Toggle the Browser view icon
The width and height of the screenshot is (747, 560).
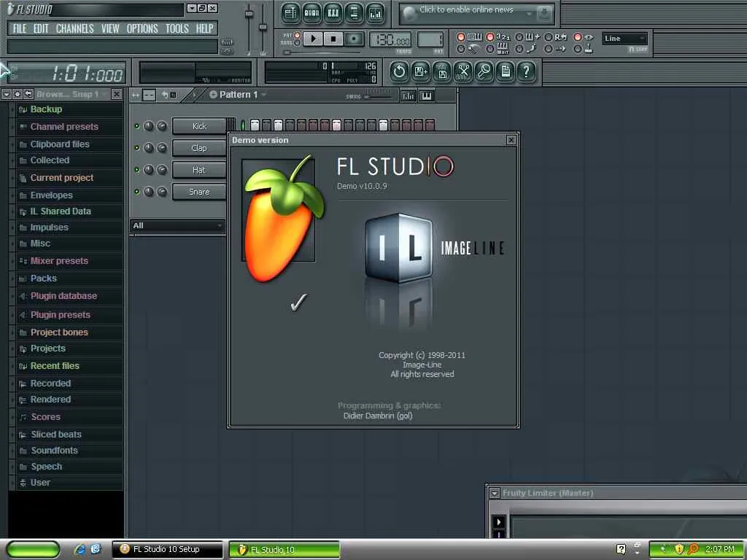tap(354, 13)
